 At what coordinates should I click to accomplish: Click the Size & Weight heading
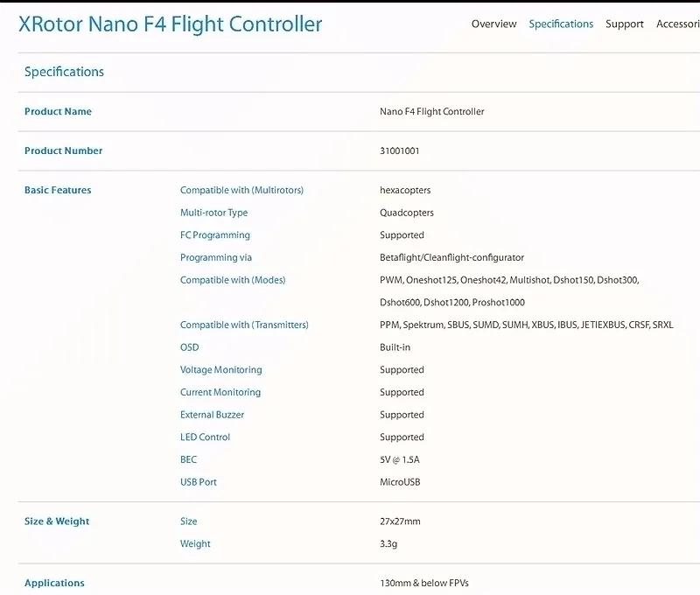tap(57, 521)
